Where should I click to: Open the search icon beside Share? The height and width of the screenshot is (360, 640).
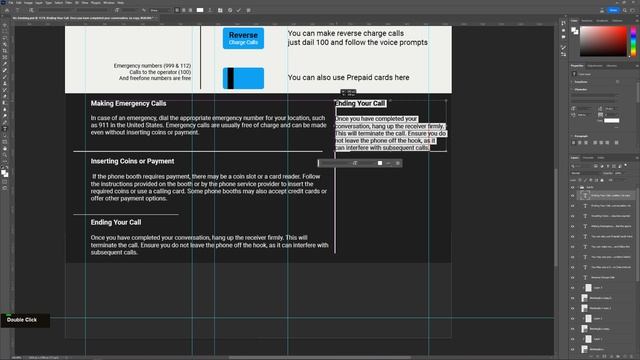coord(625,10)
